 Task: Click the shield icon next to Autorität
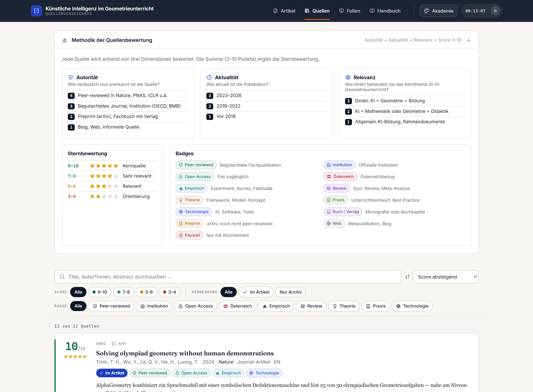(x=71, y=77)
